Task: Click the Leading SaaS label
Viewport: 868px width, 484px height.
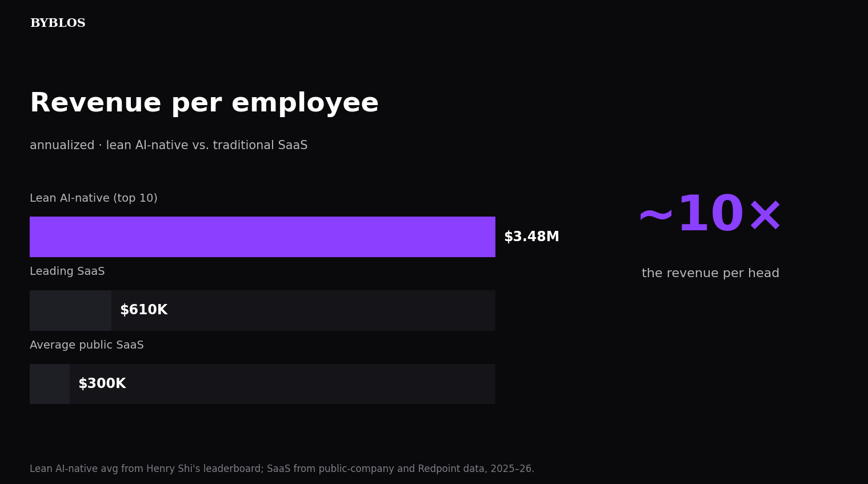Action: click(x=67, y=271)
